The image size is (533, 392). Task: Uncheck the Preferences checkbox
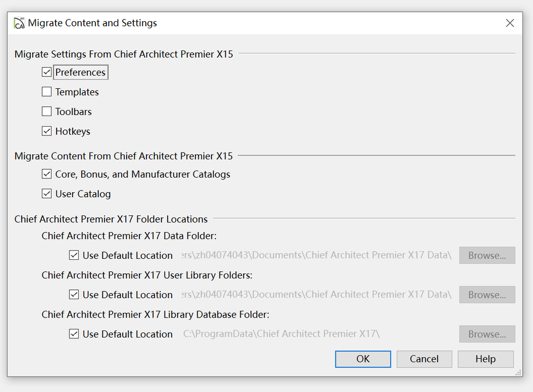point(47,72)
